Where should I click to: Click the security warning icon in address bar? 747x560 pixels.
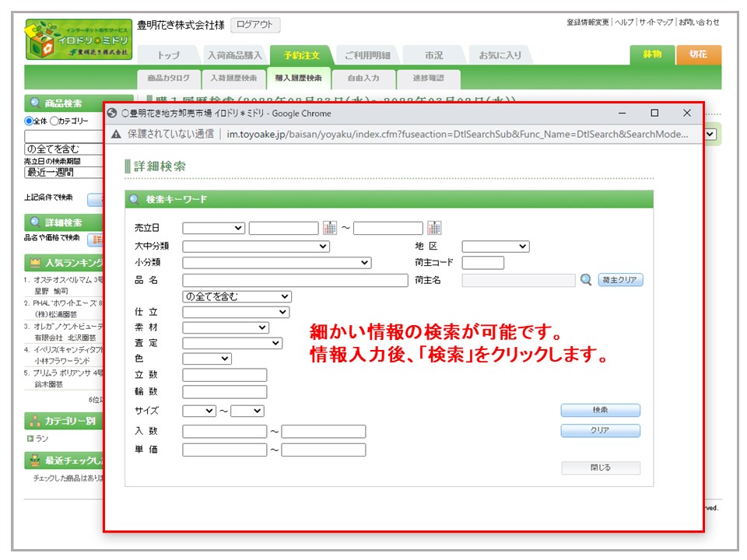tap(116, 134)
